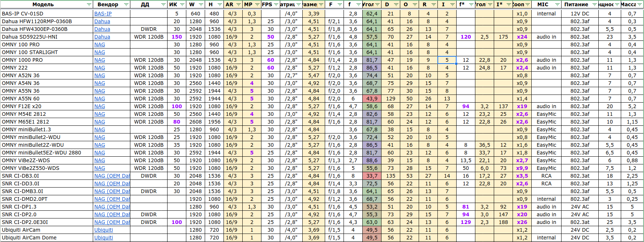Screen dimensions: 644x242
Task: Open NAG link in OMNY F12E x20 row
Action: click(x=99, y=106)
